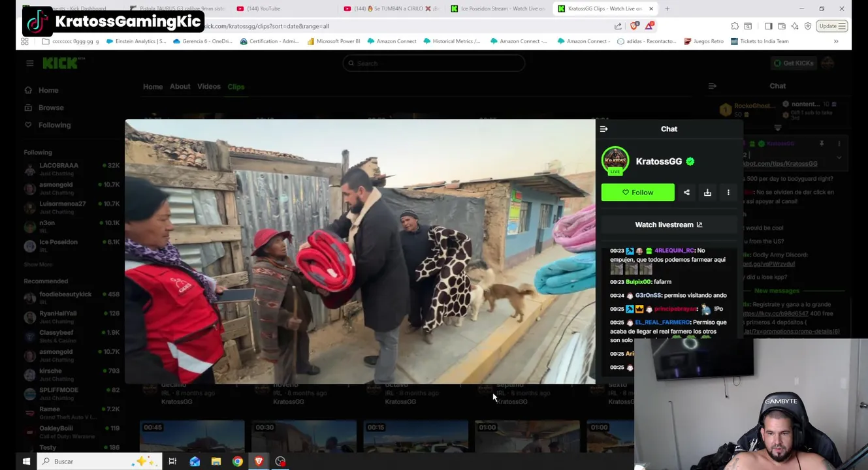The image size is (868, 470).
Task: Open the Watch livestream link
Action: coord(668,225)
